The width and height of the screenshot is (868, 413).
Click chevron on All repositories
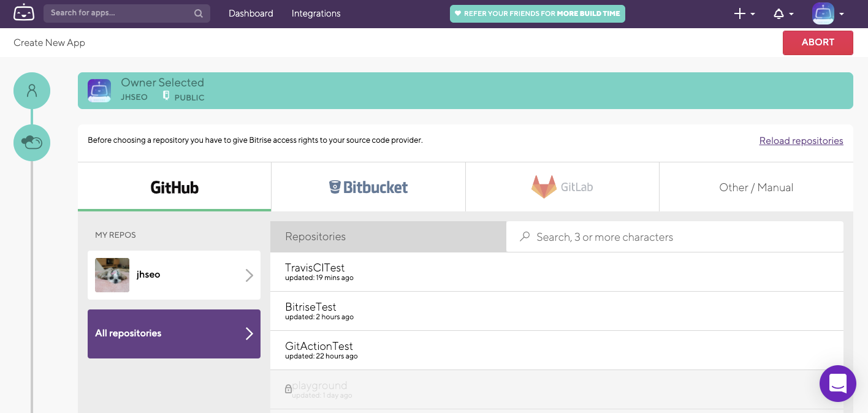coord(249,333)
